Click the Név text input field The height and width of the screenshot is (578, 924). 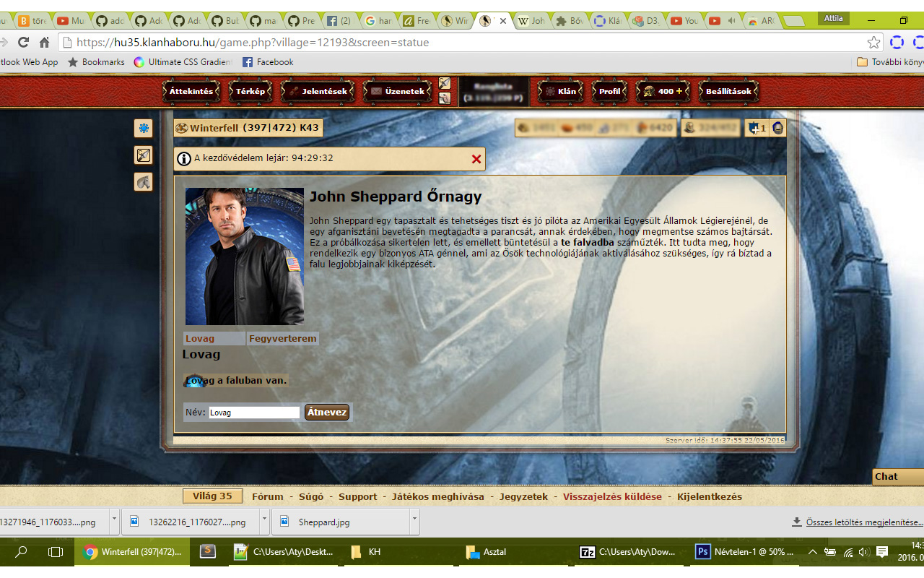click(254, 413)
